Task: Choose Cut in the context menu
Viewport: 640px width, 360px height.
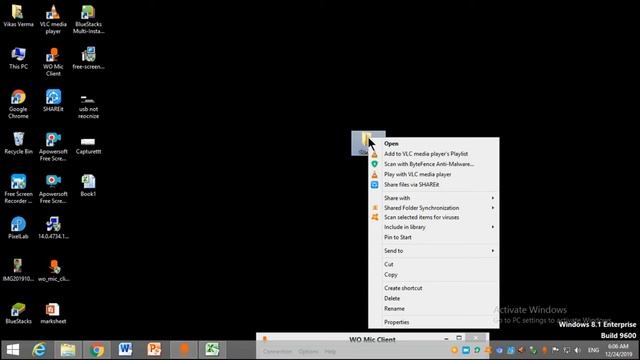Action: [x=433, y=264]
